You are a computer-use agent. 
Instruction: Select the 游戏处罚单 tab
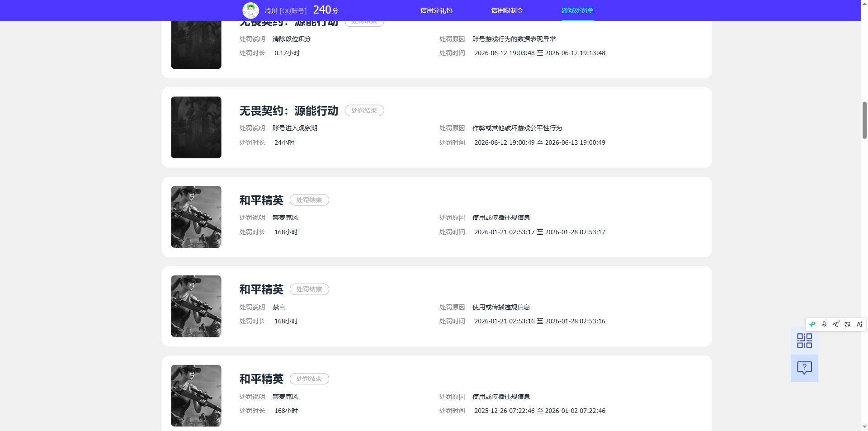(x=577, y=10)
